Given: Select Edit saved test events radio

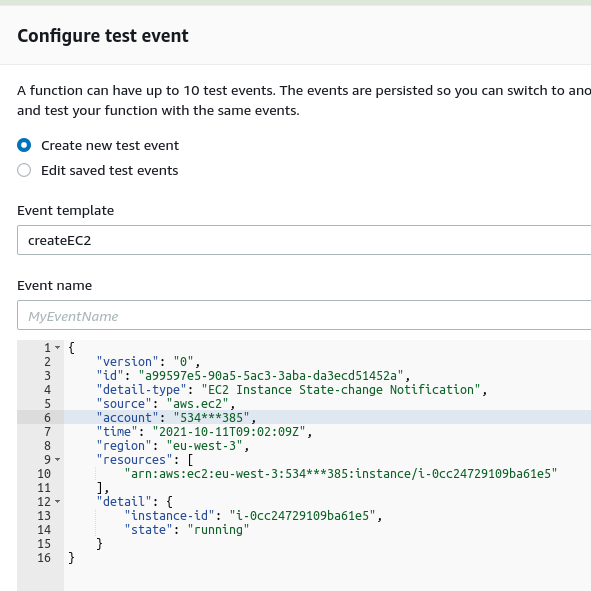Looking at the screenshot, I should point(24,170).
